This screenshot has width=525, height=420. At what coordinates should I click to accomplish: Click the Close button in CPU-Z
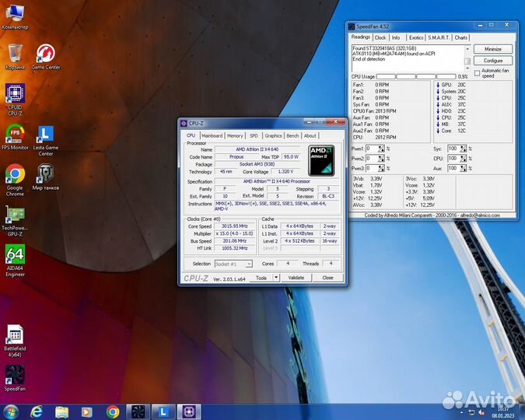327,278
